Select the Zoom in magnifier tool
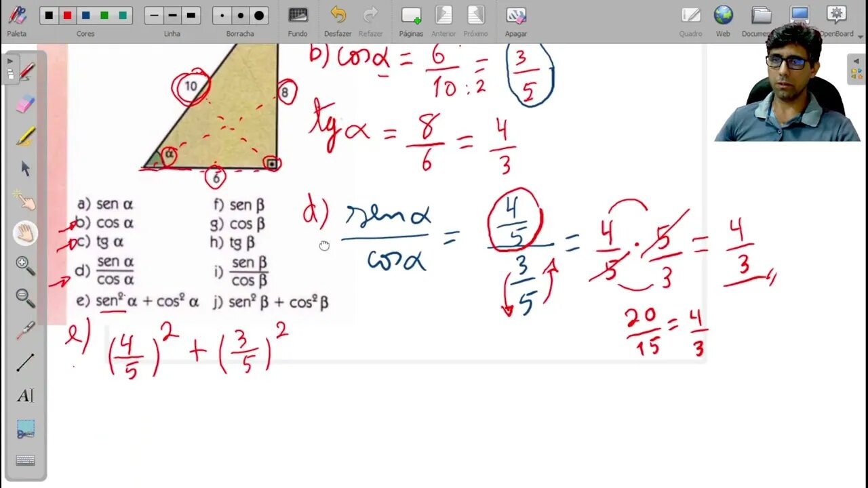 coord(25,265)
